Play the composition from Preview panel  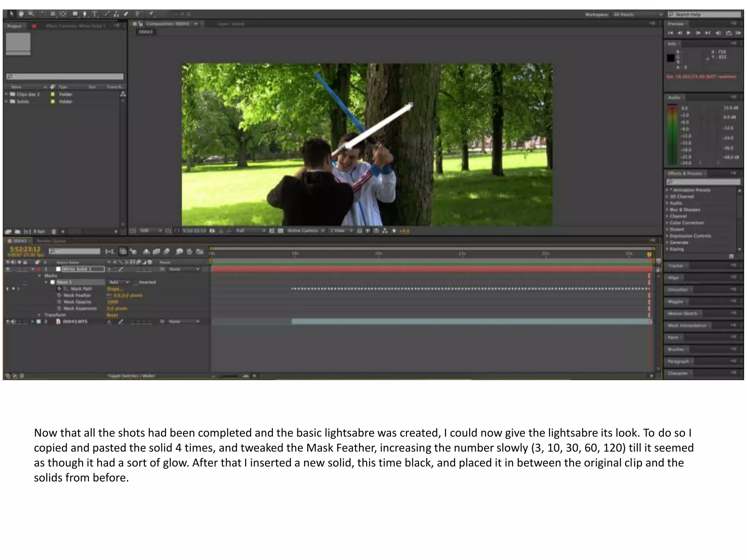689,33
